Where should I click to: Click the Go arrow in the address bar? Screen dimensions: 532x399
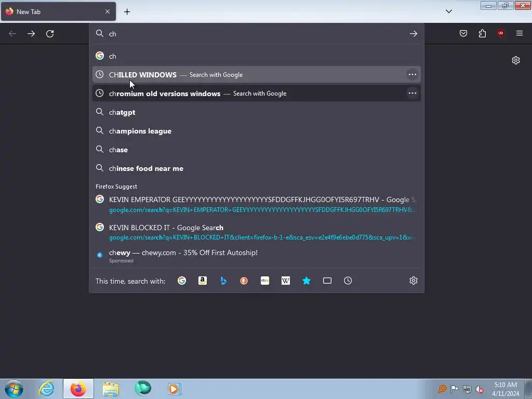click(x=413, y=34)
